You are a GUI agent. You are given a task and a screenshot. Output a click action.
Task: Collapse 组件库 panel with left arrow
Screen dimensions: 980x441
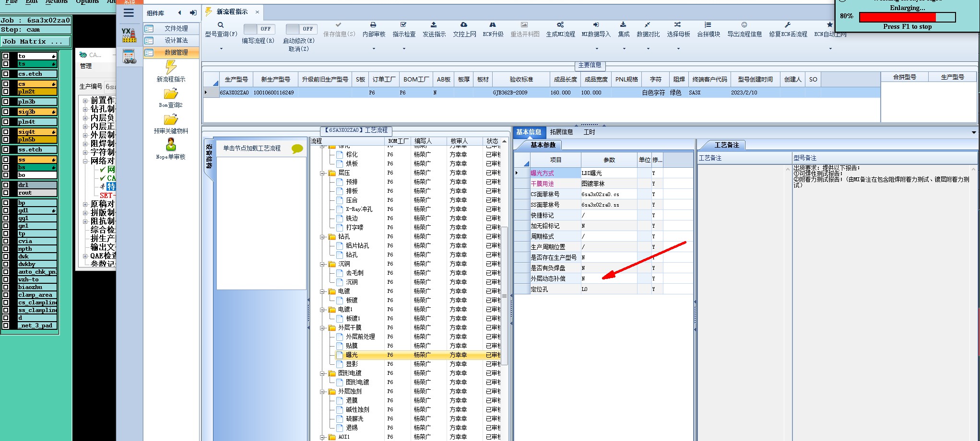point(180,13)
